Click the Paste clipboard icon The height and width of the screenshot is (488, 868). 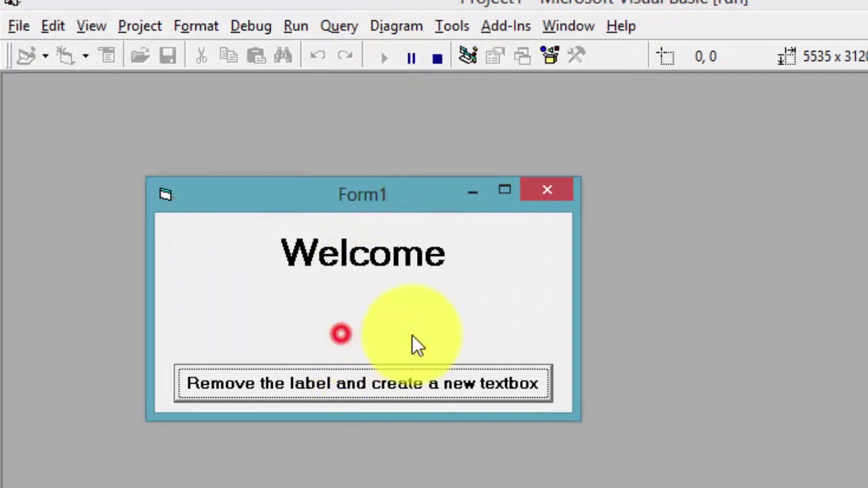pyautogui.click(x=256, y=56)
